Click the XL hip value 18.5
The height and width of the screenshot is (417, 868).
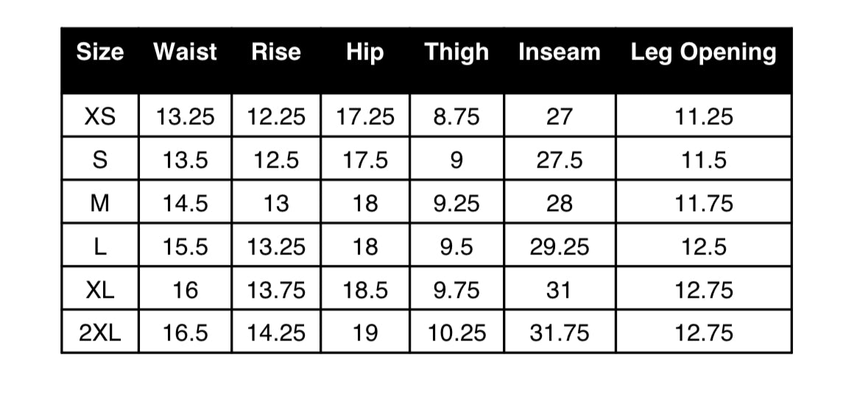tap(365, 289)
